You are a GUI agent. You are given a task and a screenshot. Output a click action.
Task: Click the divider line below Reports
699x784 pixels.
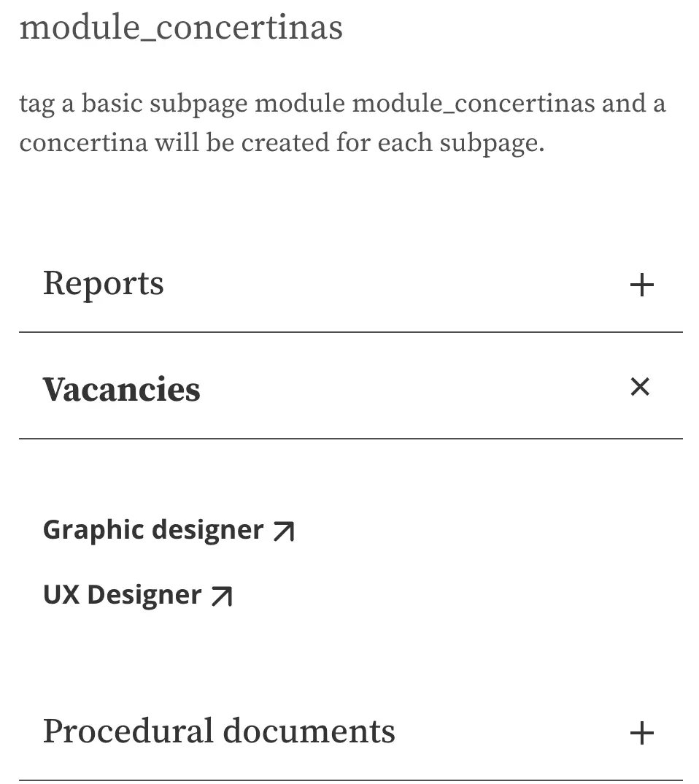click(350, 332)
